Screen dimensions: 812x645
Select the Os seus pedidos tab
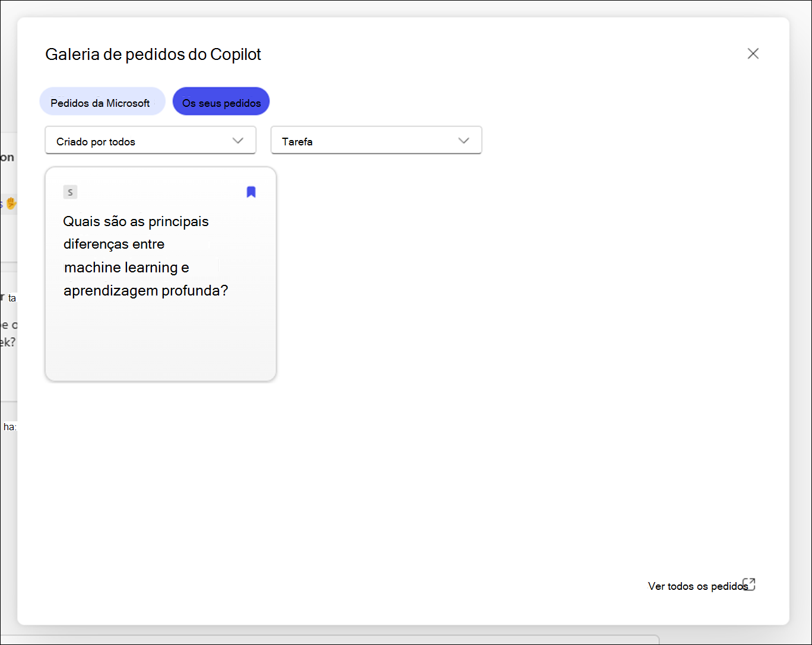coord(221,102)
